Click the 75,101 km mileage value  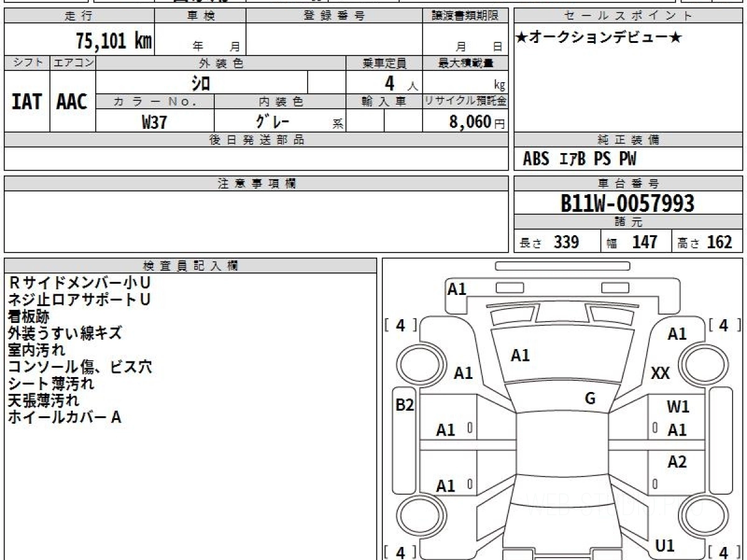point(114,41)
